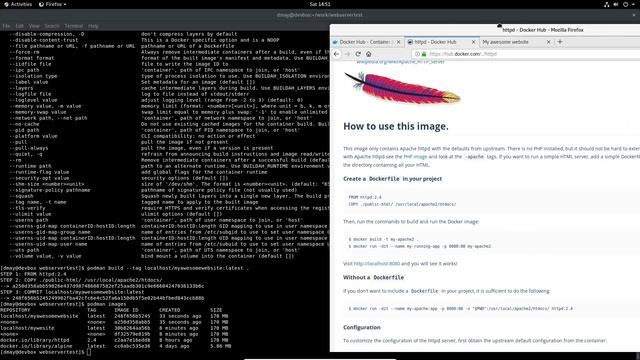This screenshot has width=640, height=360.
Task: Go back in Firefox browser
Action: [337, 54]
